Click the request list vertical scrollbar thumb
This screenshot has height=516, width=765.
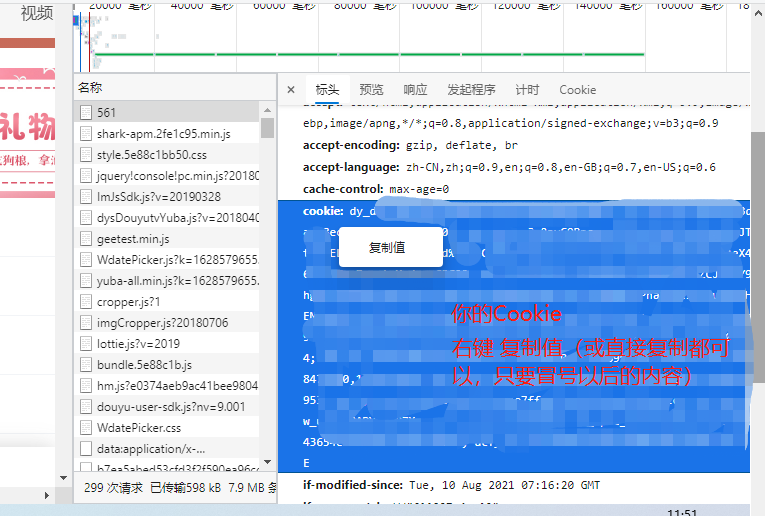(267, 126)
